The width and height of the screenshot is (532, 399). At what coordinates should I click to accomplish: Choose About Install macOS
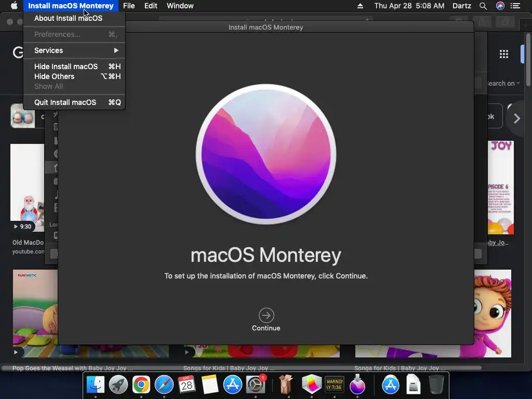pyautogui.click(x=74, y=18)
